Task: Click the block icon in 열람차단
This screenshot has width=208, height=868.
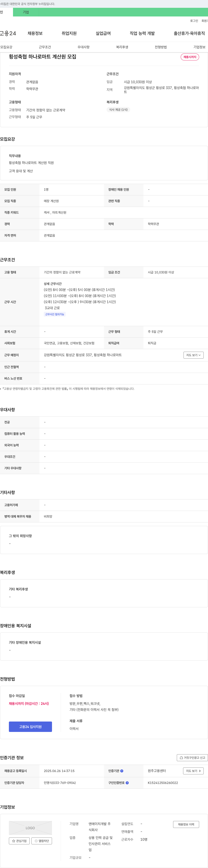Action: [x=36, y=841]
